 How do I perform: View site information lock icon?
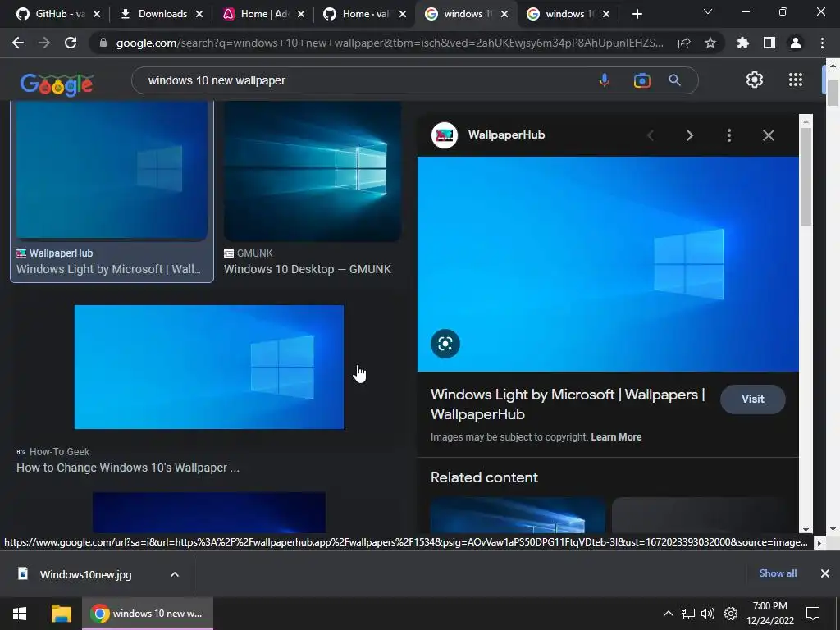click(x=103, y=43)
